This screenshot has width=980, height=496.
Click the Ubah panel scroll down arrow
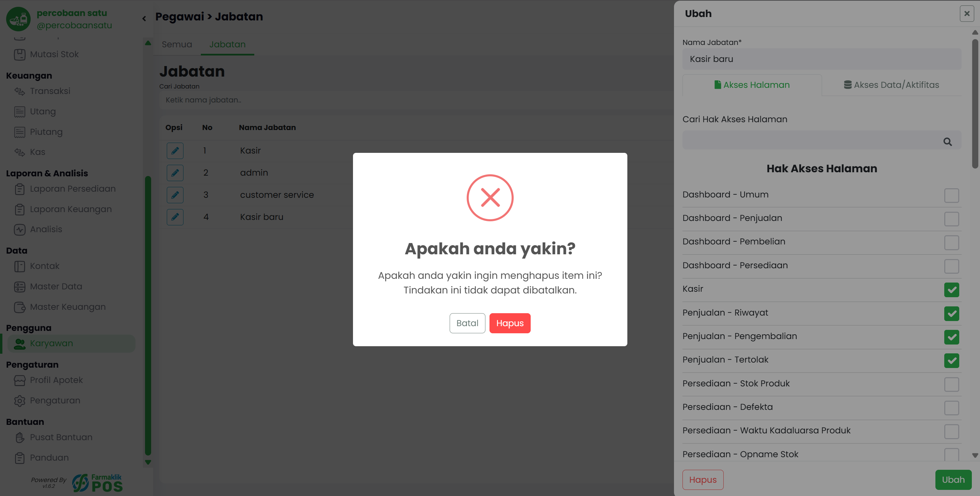tap(975, 455)
